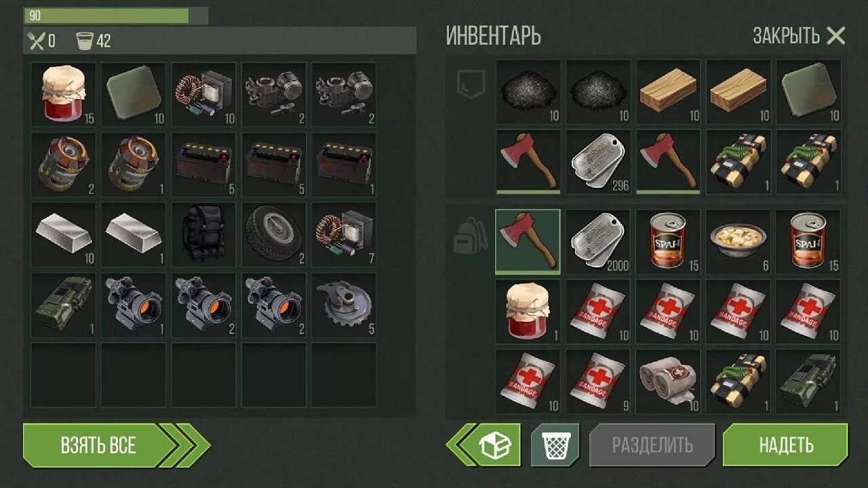The width and height of the screenshot is (868, 488).
Task: Click the trash bin delete button
Action: 555,445
